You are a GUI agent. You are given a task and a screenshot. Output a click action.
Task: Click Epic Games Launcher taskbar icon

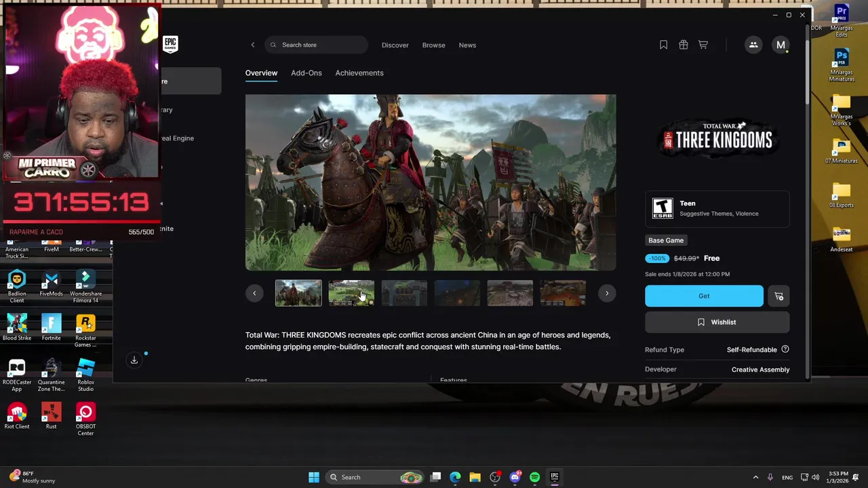pyautogui.click(x=554, y=477)
